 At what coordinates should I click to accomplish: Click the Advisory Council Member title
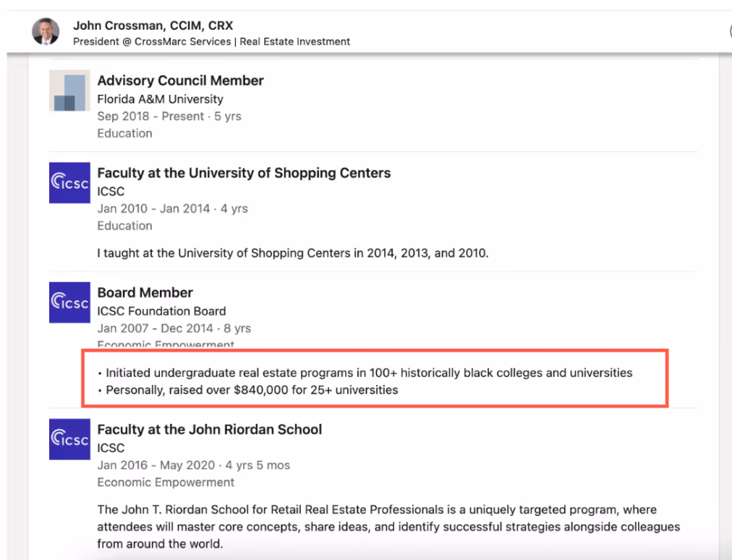[x=180, y=80]
